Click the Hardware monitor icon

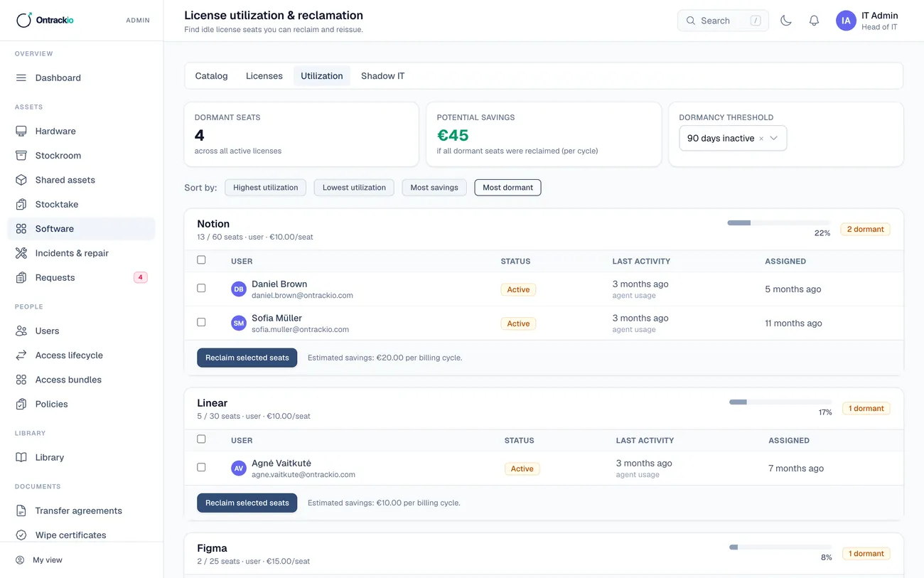pos(21,132)
